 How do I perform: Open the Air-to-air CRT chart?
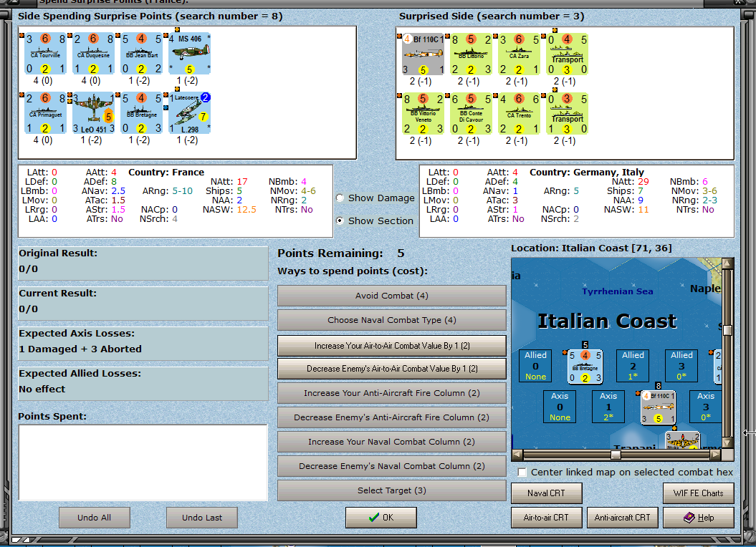546,518
